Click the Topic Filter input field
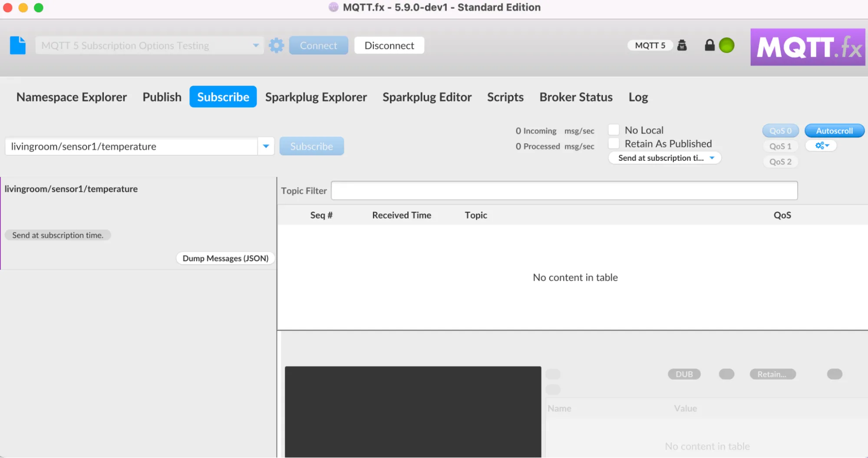This screenshot has width=868, height=458. click(564, 190)
